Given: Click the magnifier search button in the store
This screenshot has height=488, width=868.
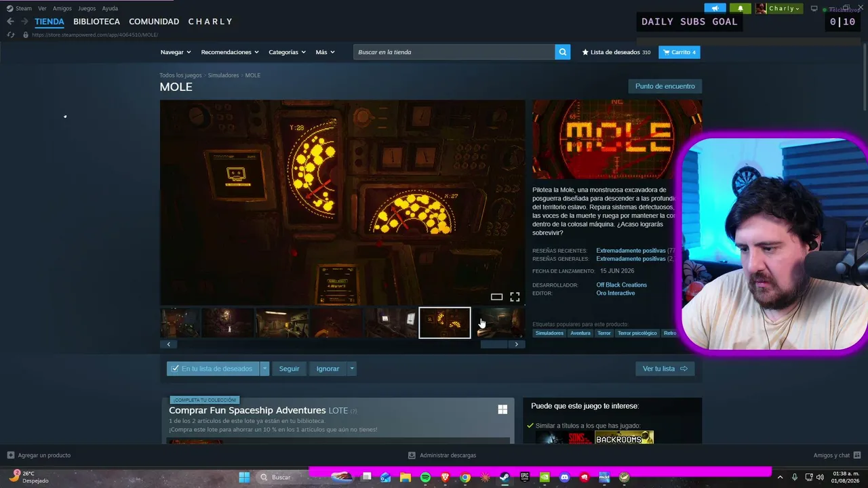Looking at the screenshot, I should [x=562, y=52].
